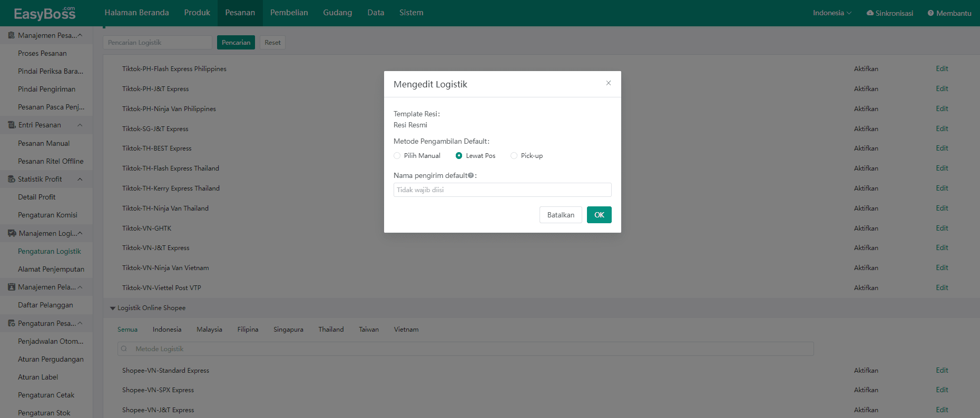Viewport: 980px width, 418px height.
Task: Switch to the Vietnam country tab
Action: 406,330
